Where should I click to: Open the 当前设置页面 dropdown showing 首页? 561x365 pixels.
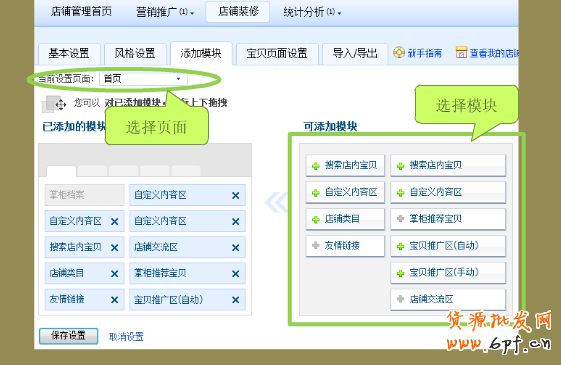click(143, 79)
